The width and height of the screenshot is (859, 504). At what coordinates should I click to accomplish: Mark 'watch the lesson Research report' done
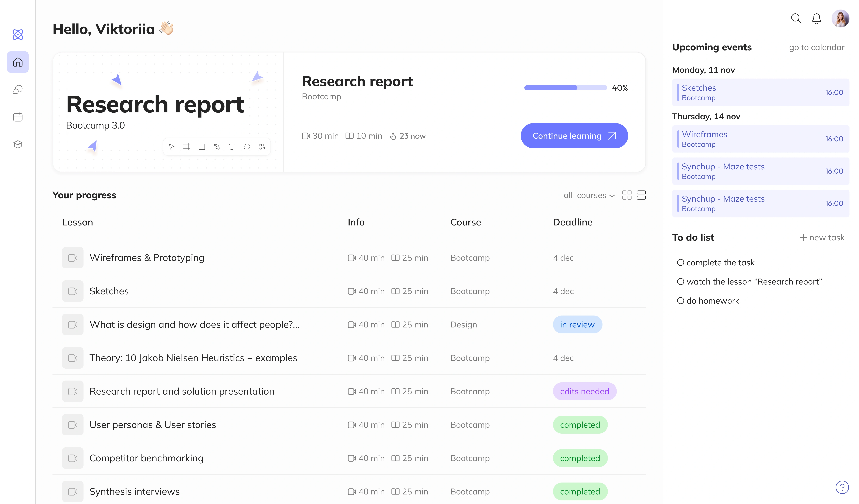[680, 282]
